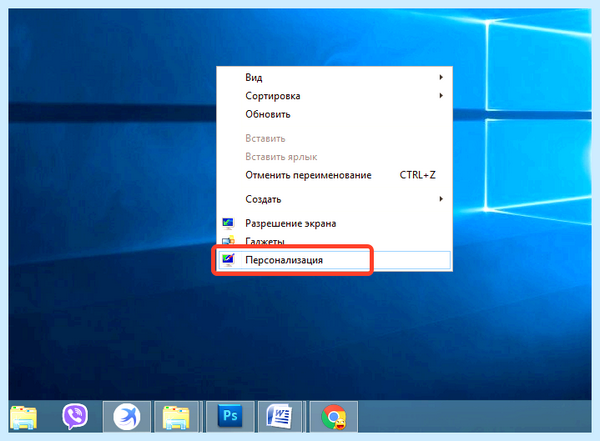Screen dimensions: 600x441
Task: Expand Сортировка submenu arrow
Action: coord(441,96)
